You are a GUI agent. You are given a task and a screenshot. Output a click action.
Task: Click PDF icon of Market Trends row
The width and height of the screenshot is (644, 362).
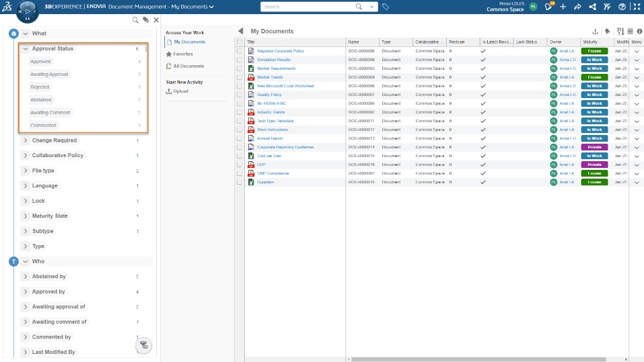tap(251, 77)
